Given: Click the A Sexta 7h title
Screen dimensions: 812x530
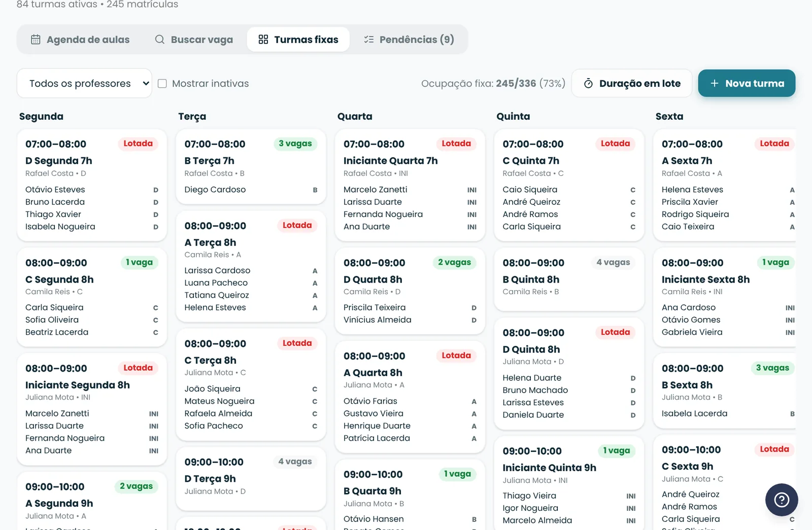Looking at the screenshot, I should 687,161.
